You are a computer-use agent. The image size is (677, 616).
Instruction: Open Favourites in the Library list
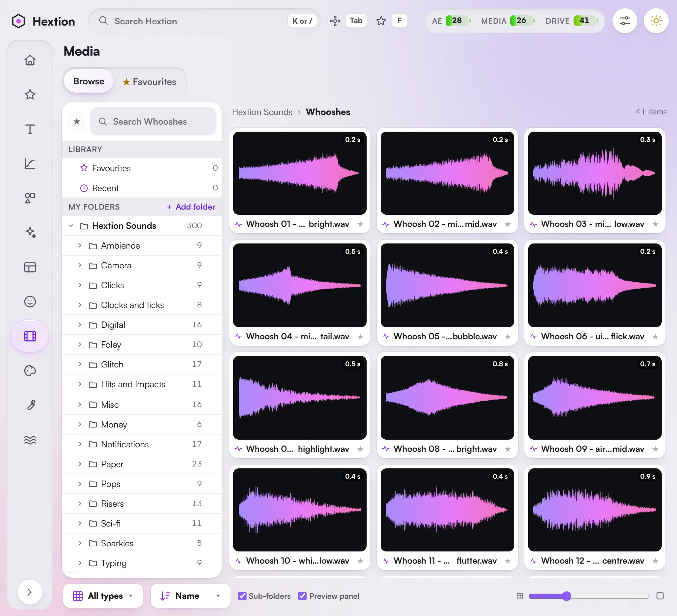coord(142,168)
